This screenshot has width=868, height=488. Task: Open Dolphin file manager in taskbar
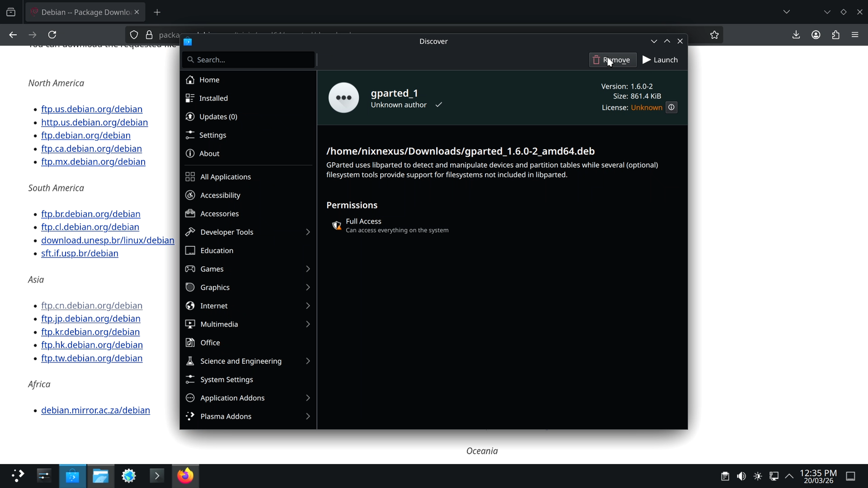point(100,476)
